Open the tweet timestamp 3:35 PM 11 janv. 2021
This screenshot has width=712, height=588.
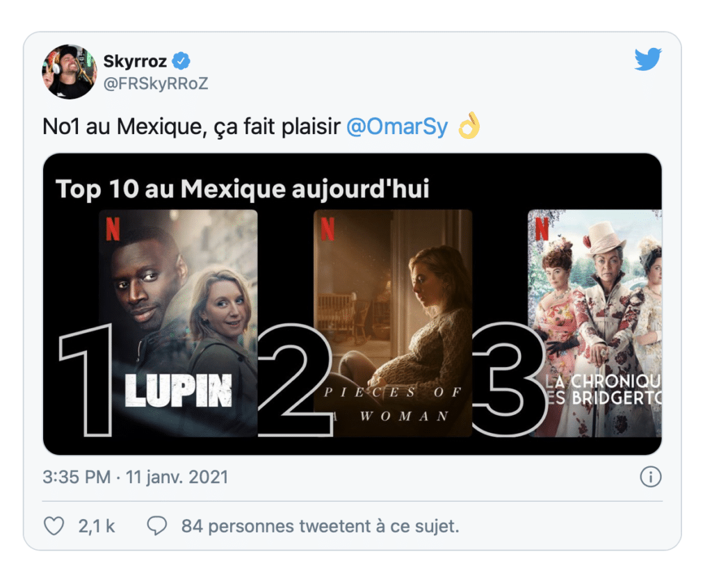click(136, 477)
